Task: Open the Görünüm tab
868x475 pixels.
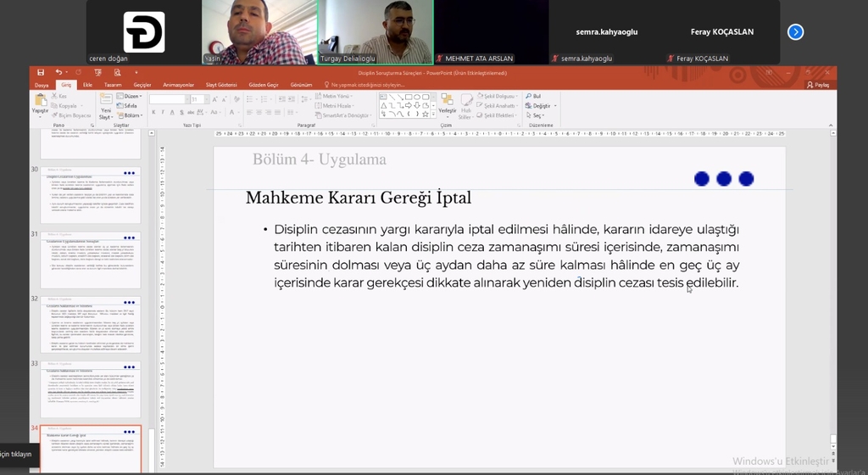Action: click(x=301, y=86)
